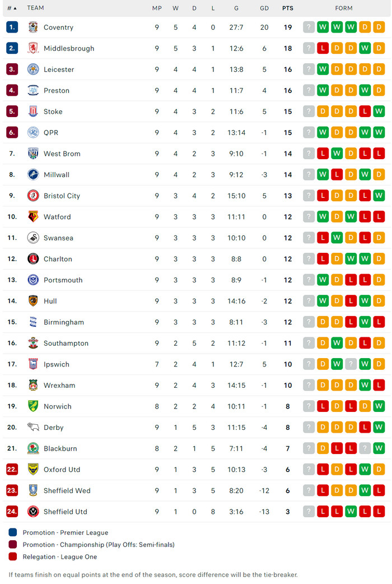This screenshot has height=584, width=392.
Task: Click Coventry's upcoming match question mark badge
Action: (x=309, y=27)
